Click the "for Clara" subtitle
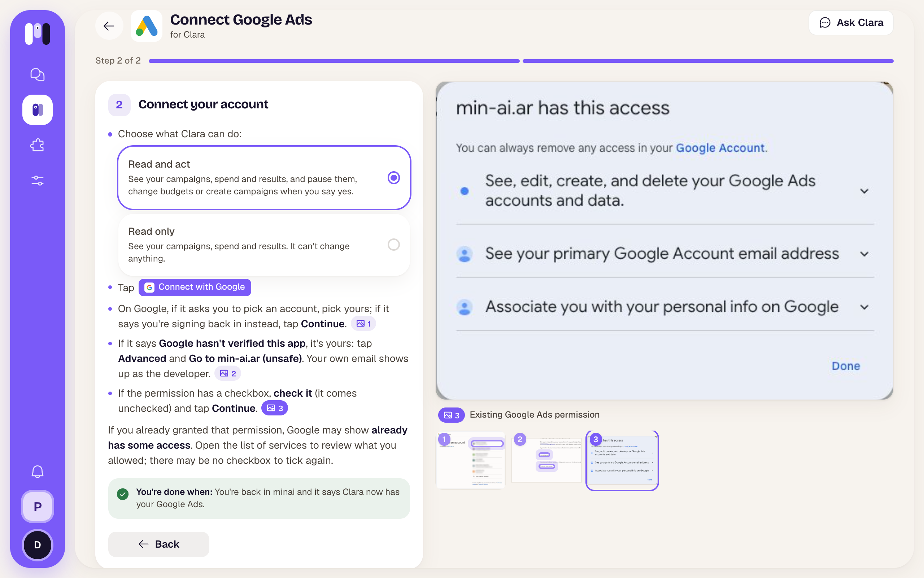The height and width of the screenshot is (578, 924). tap(187, 35)
